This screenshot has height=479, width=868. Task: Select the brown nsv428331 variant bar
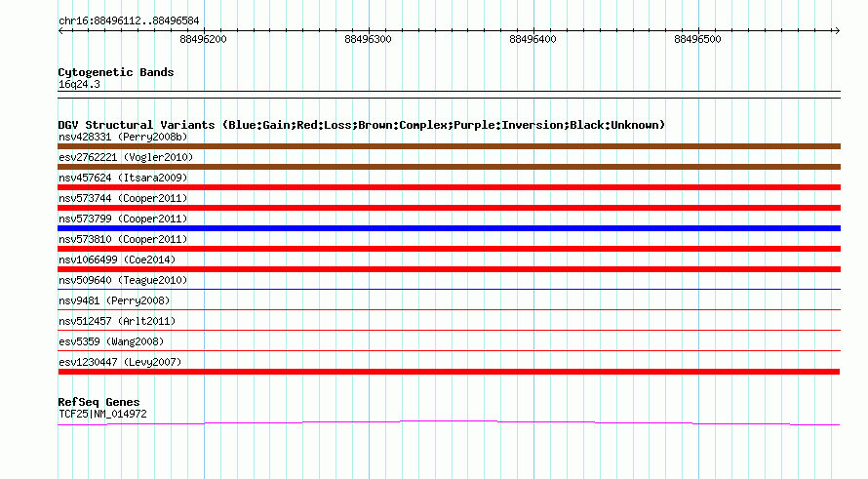click(449, 146)
